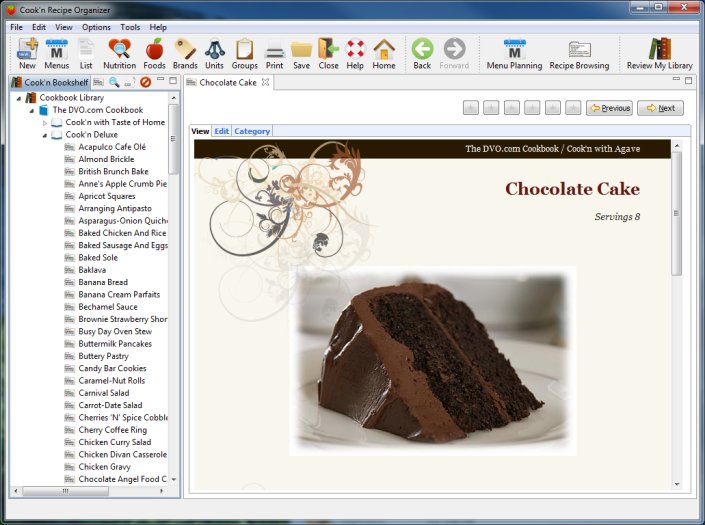
Task: Click the Previous recipe button
Action: 609,108
